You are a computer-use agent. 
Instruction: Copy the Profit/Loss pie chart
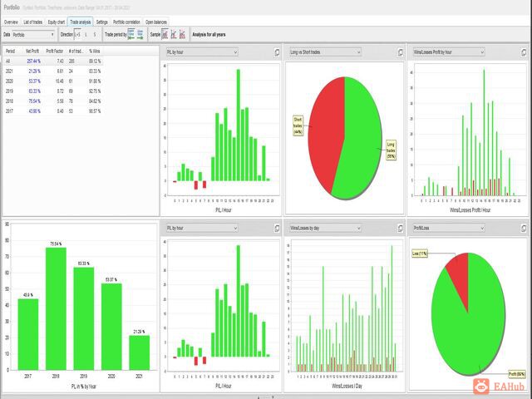(524, 229)
